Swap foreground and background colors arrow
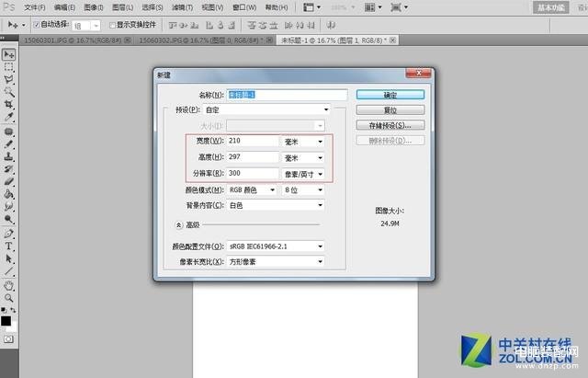 click(x=13, y=310)
